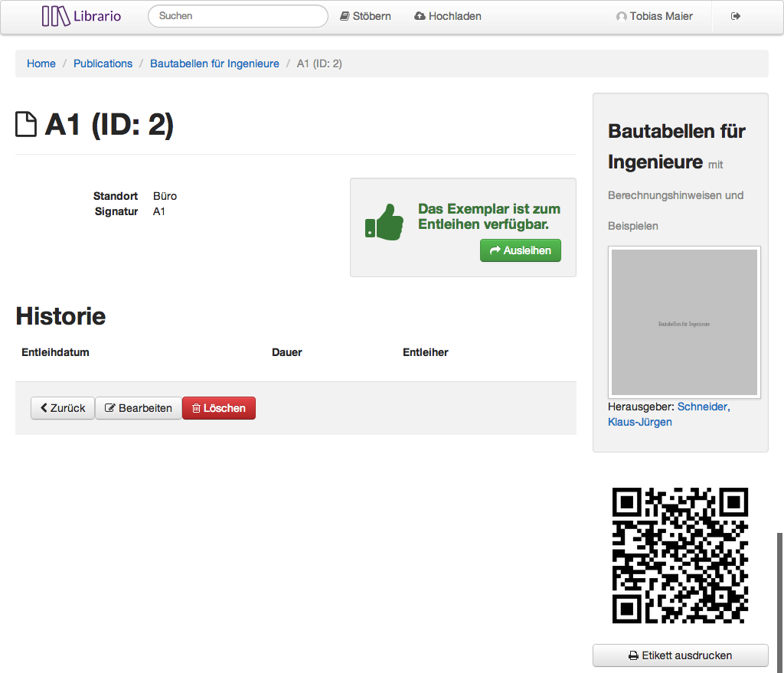Open the Hochladen upload menu item
Screen dimensions: 784x673
448,16
